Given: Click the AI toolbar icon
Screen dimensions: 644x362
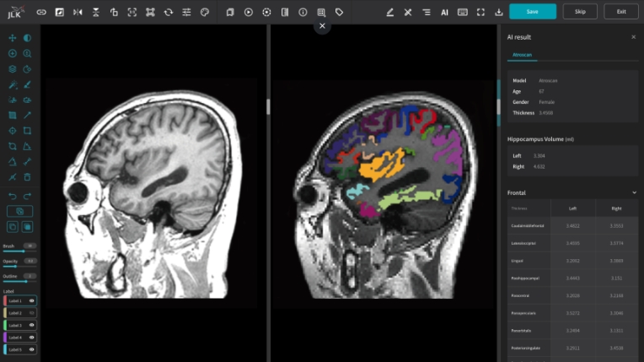Looking at the screenshot, I should click(444, 12).
